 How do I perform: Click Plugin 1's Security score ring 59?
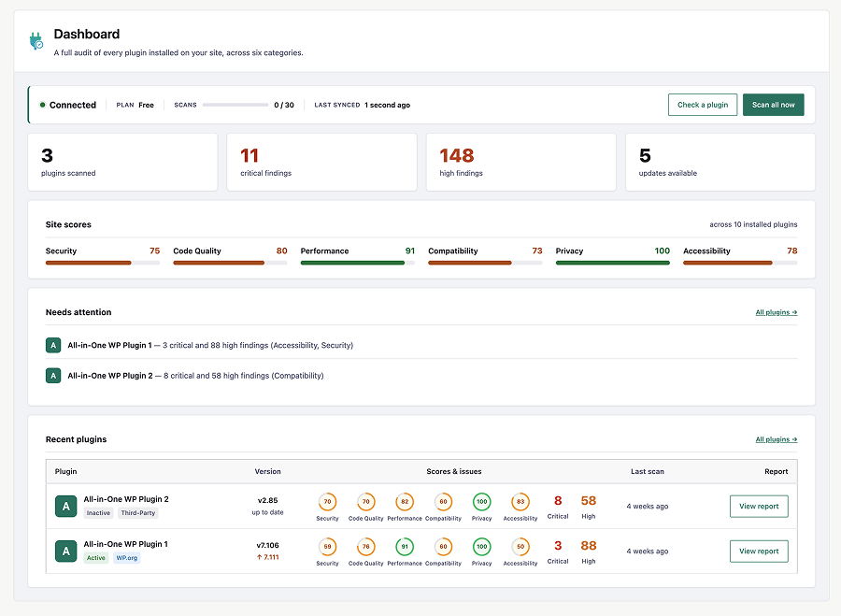click(327, 547)
